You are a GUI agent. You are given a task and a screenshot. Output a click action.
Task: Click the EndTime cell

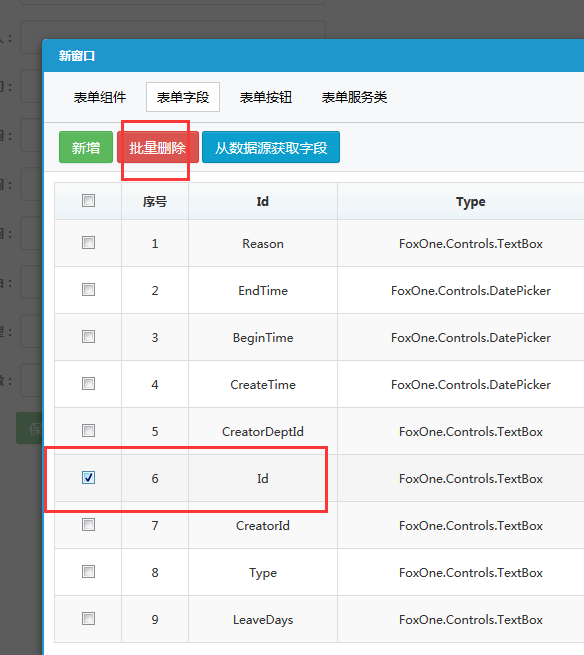pyautogui.click(x=263, y=290)
